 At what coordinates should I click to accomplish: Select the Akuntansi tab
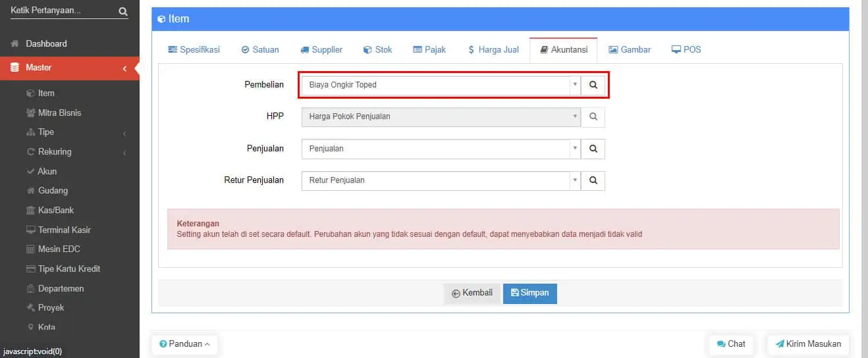pyautogui.click(x=564, y=49)
